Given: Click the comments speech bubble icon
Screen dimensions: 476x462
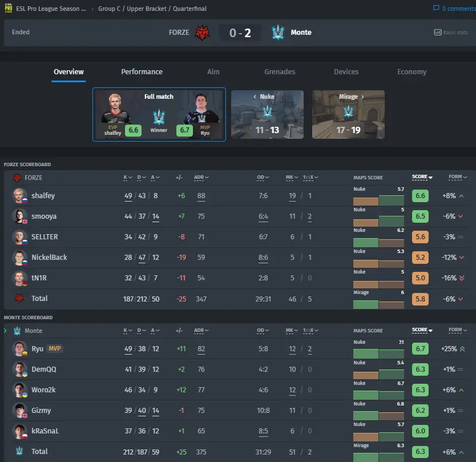Looking at the screenshot, I should [x=436, y=8].
